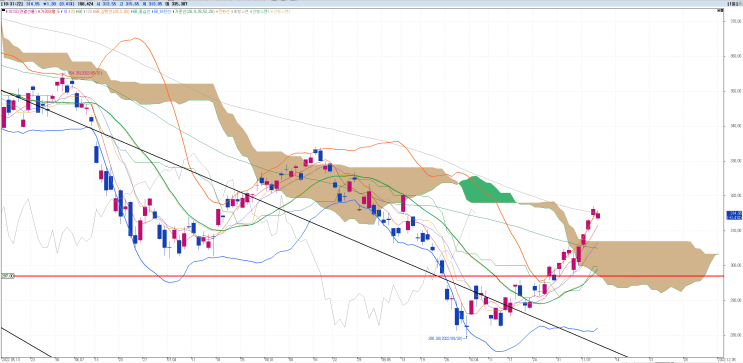Select the BB_하한선 legend entry
This screenshot has width=743, height=363.
tap(162, 11)
